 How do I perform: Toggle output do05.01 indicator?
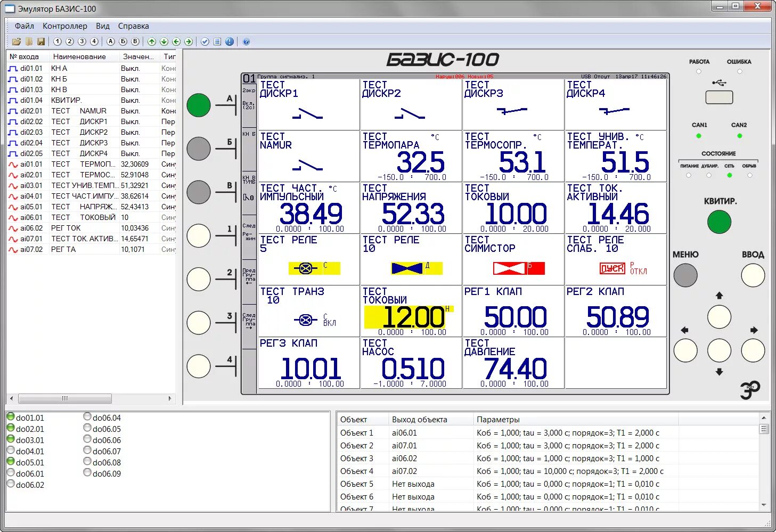tap(11, 462)
